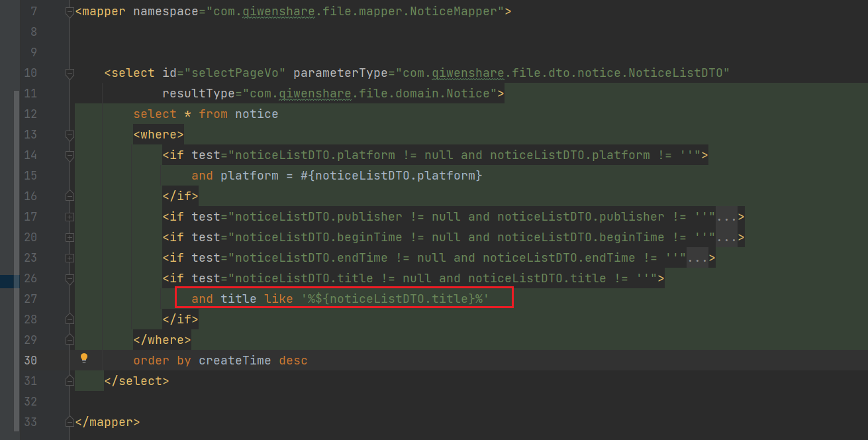Click the lightbulb quick-fix icon on line 30
Image resolution: width=868 pixels, height=440 pixels.
[84, 358]
